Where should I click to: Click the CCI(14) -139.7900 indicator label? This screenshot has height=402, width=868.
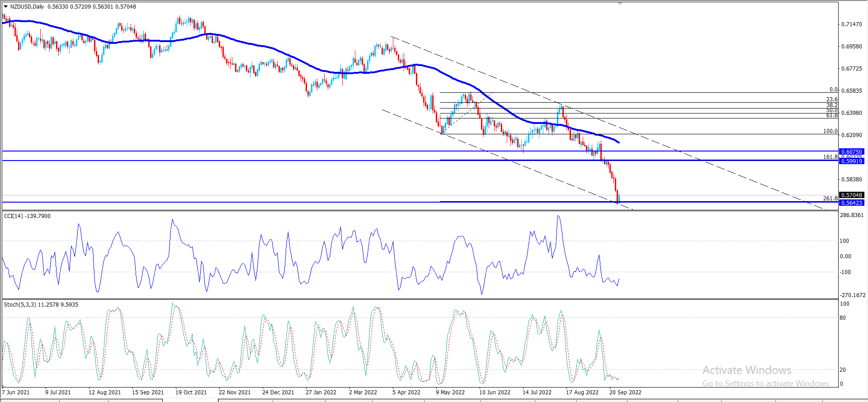click(27, 216)
